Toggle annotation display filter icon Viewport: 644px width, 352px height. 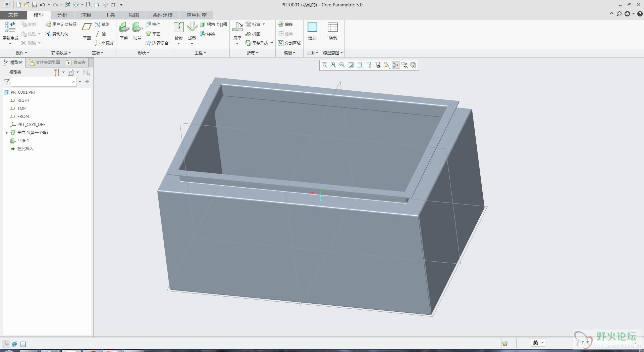click(405, 65)
